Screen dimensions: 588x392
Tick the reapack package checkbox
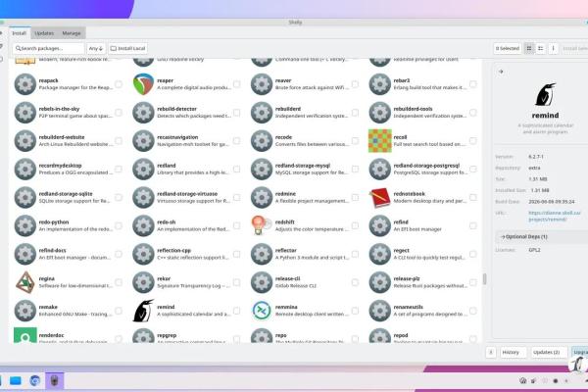pyautogui.click(x=119, y=84)
